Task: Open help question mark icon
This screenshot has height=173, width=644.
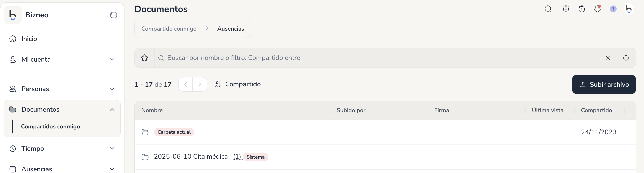Action: tap(613, 9)
